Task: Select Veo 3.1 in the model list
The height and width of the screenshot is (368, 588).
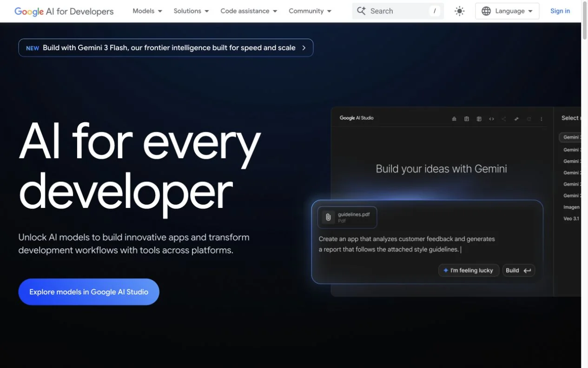Action: (x=571, y=219)
